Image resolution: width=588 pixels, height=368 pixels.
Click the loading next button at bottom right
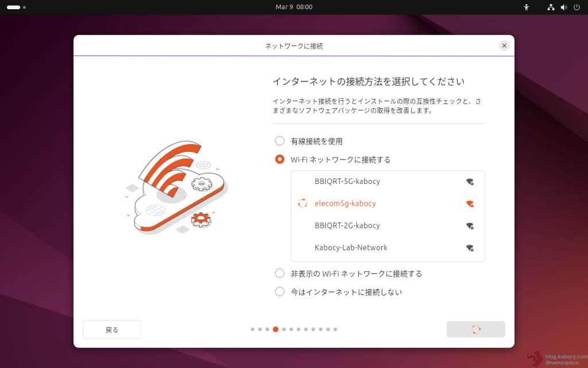point(475,329)
